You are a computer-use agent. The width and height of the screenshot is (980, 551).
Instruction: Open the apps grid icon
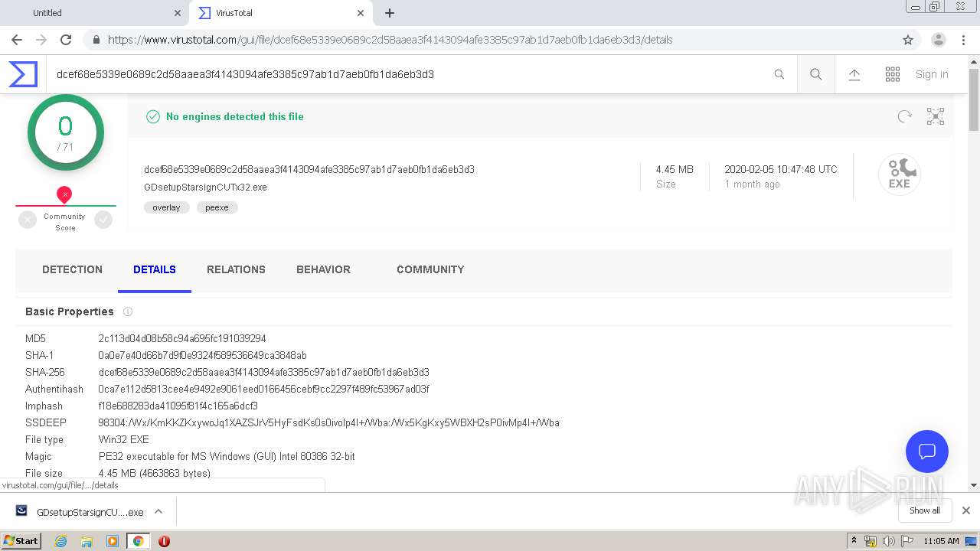coord(893,74)
